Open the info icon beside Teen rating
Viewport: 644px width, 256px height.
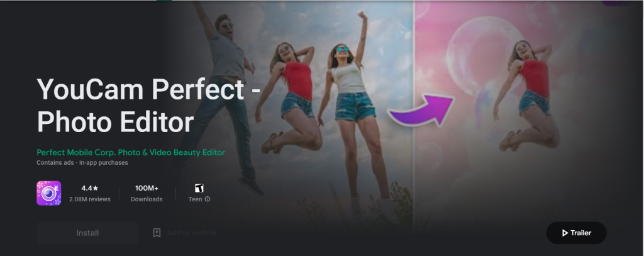coord(208,199)
